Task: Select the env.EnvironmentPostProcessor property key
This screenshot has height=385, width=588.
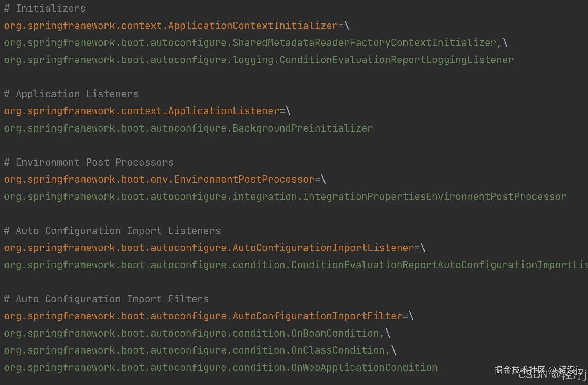Action: [159, 179]
